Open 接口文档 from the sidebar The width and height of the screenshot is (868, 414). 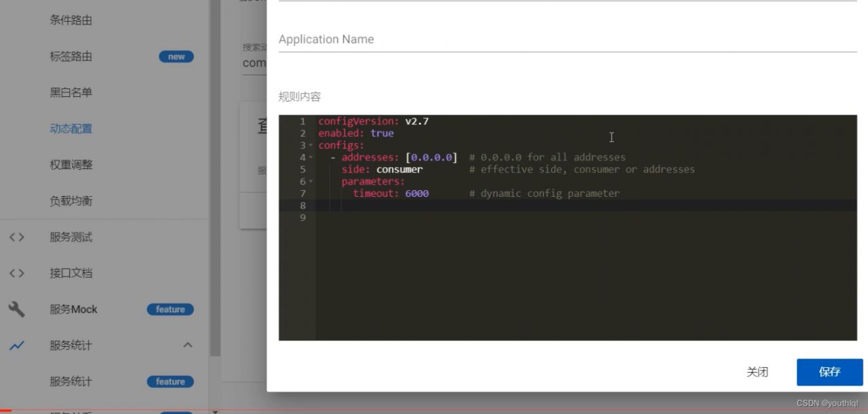click(71, 273)
